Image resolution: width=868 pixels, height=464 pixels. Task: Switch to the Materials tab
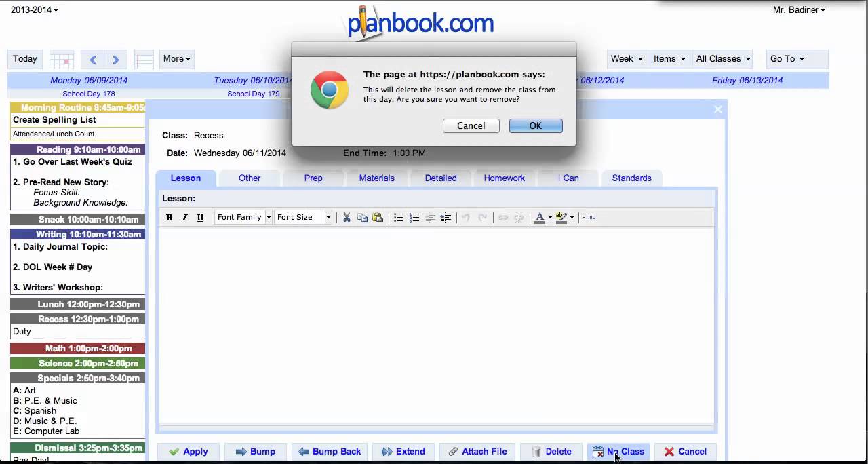click(377, 178)
